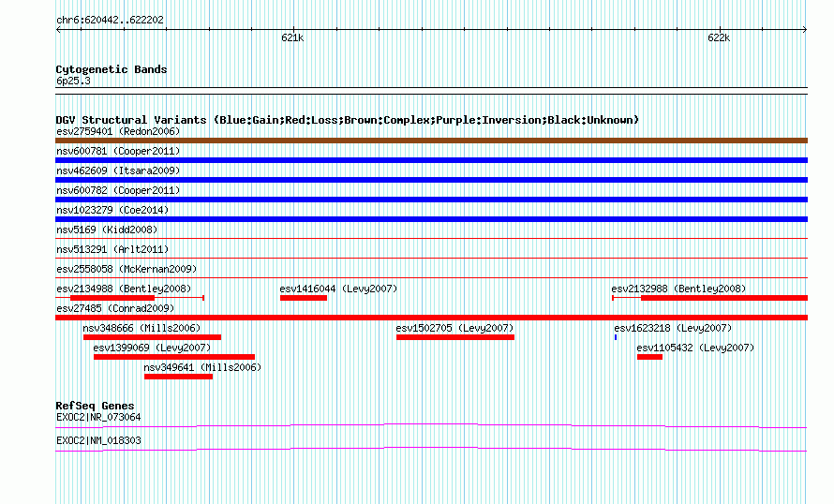The height and width of the screenshot is (504, 834).
Task: Open esv2132988 (Bentley2008) variant label
Action: (678, 289)
